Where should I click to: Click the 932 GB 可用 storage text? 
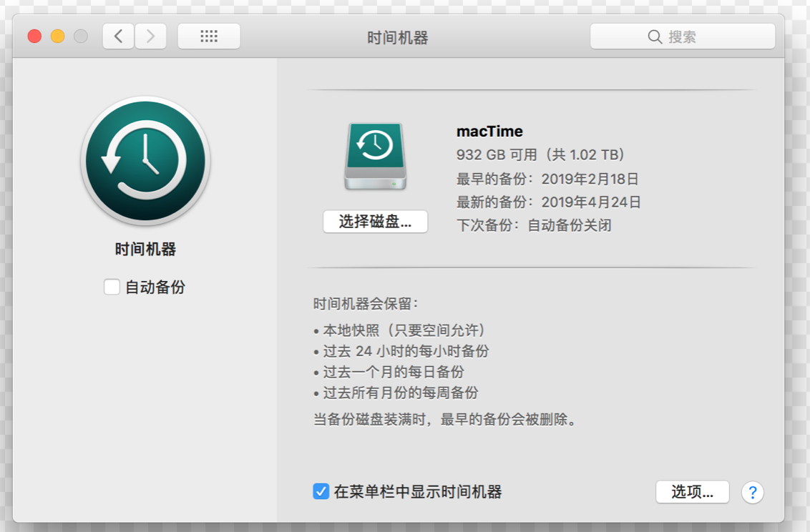pos(541,154)
